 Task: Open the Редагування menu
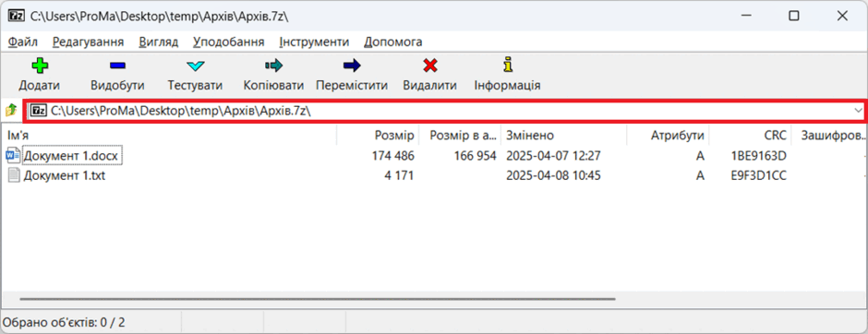click(89, 42)
